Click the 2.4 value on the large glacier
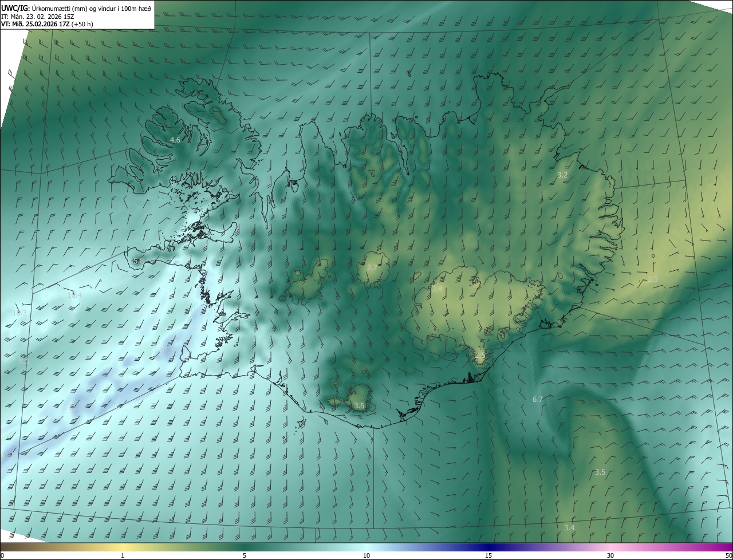The height and width of the screenshot is (560, 733). (x=437, y=289)
